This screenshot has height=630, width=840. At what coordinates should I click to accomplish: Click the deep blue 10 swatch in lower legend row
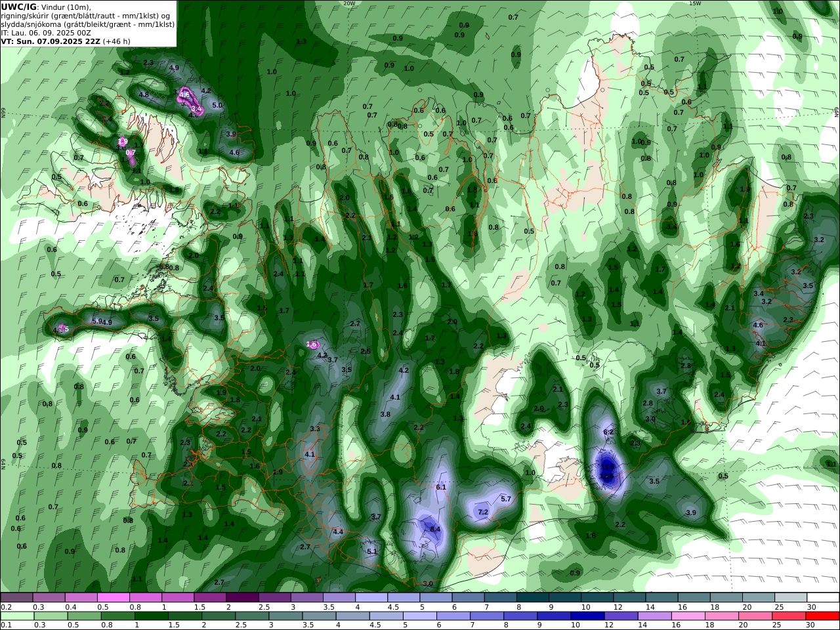587,616
